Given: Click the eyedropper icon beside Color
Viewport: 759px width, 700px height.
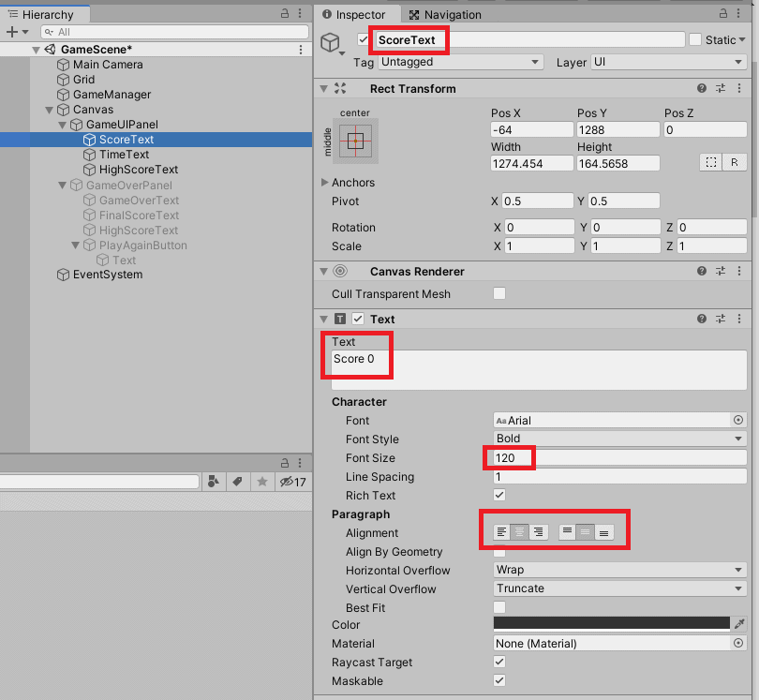Looking at the screenshot, I should 738,624.
